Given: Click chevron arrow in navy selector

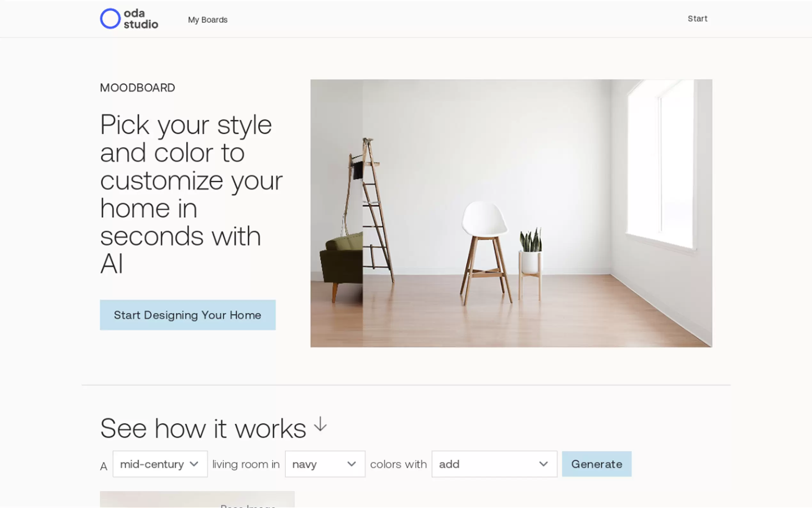Looking at the screenshot, I should (351, 464).
